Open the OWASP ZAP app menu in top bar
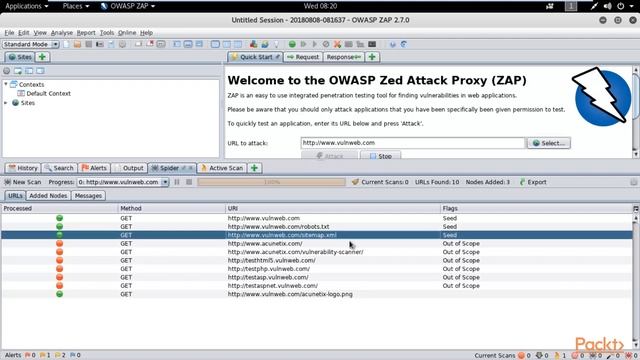This screenshot has width=640, height=360. coord(128,6)
